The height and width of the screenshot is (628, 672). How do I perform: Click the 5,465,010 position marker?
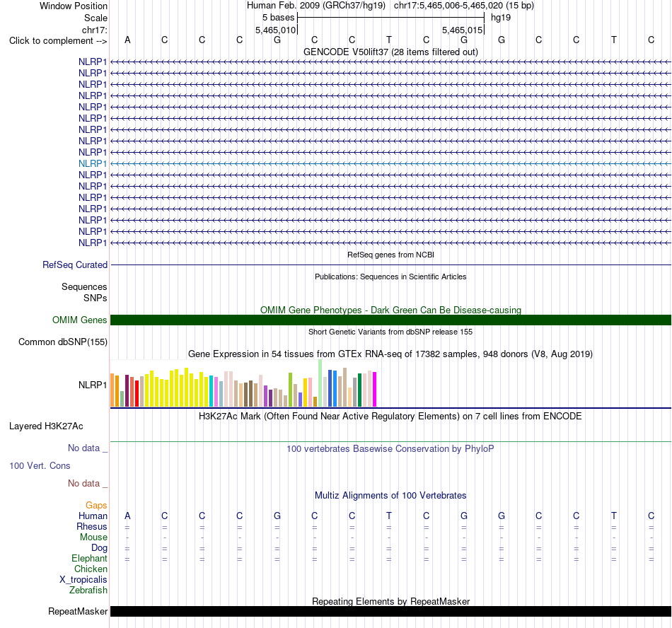pos(276,30)
